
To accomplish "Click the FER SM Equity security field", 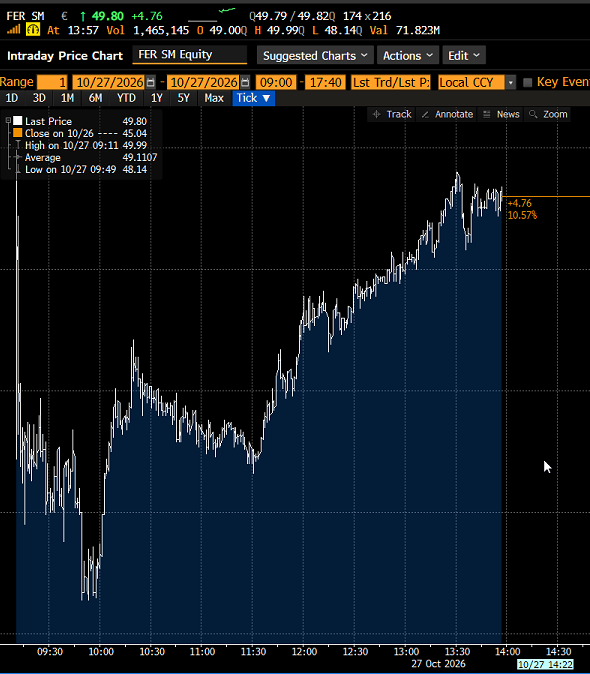I will (190, 55).
